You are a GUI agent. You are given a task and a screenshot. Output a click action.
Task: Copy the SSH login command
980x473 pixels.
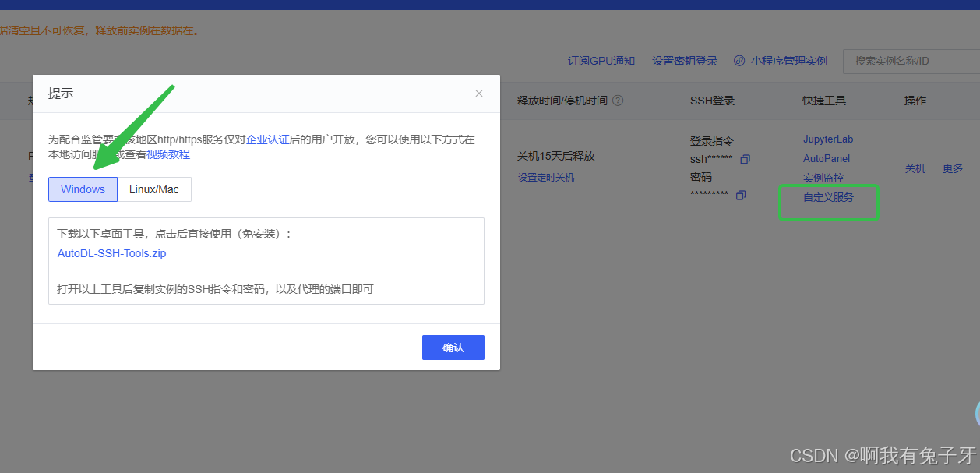click(x=746, y=159)
